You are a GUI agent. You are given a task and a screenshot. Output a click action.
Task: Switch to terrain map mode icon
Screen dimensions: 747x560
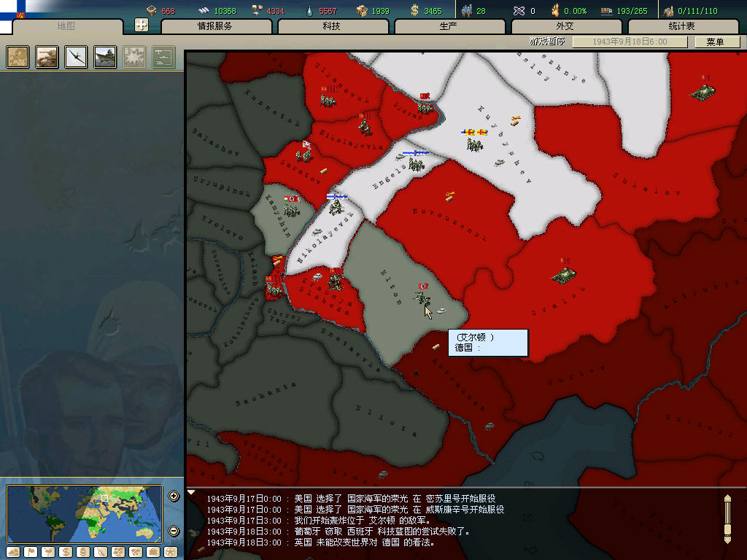[x=13, y=551]
